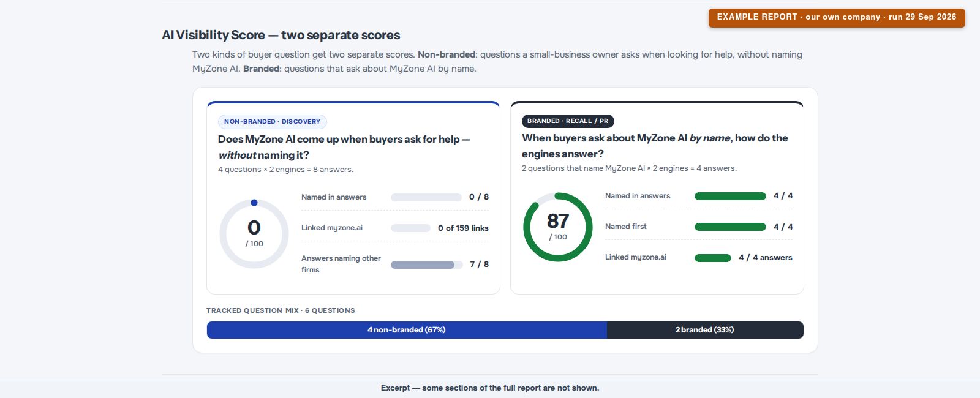980x398 pixels.
Task: Click the 'Two kinds of buyer question' description
Action: tap(497, 61)
